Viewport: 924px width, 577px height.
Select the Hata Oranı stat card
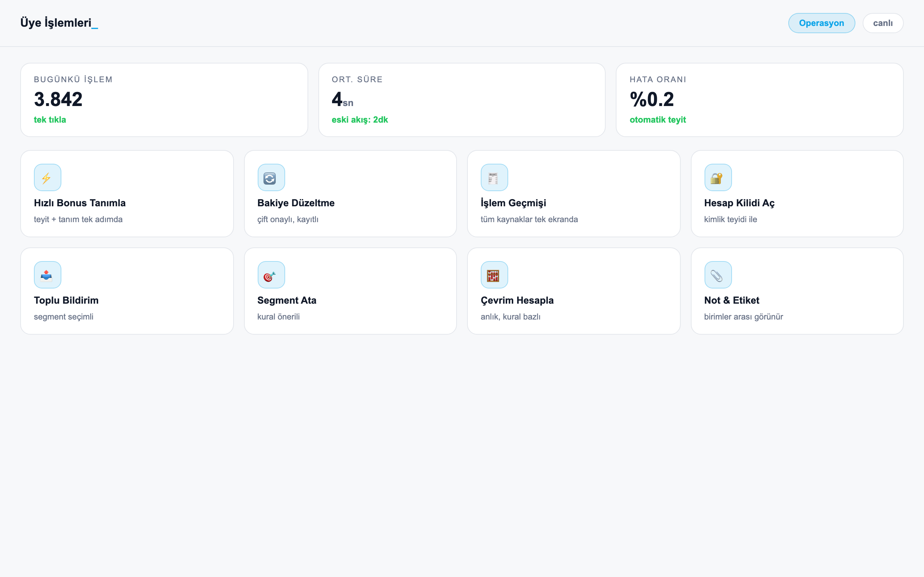click(x=759, y=100)
